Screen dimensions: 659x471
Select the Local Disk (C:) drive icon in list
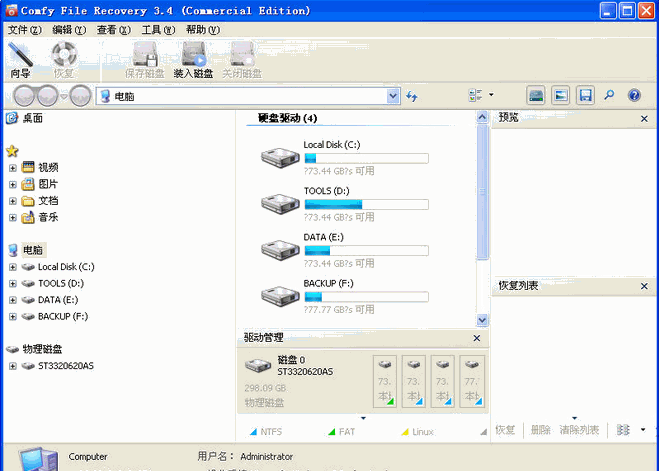pyautogui.click(x=279, y=158)
